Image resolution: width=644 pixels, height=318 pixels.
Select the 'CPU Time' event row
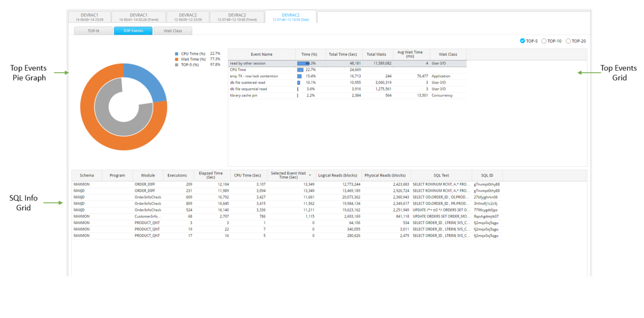(347, 70)
